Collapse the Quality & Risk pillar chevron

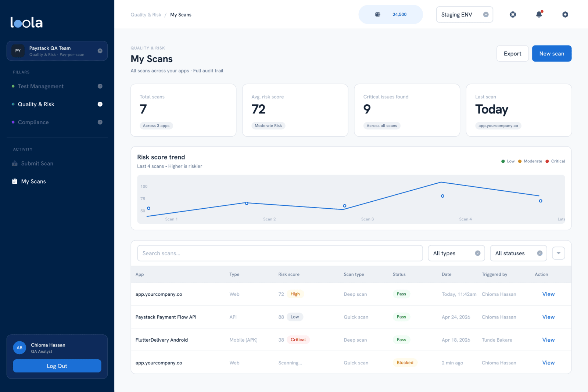(100, 104)
